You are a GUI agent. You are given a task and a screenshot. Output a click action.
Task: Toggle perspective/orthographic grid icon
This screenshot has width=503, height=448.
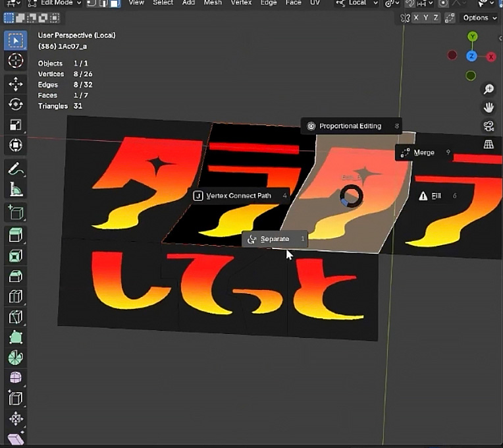(x=489, y=144)
